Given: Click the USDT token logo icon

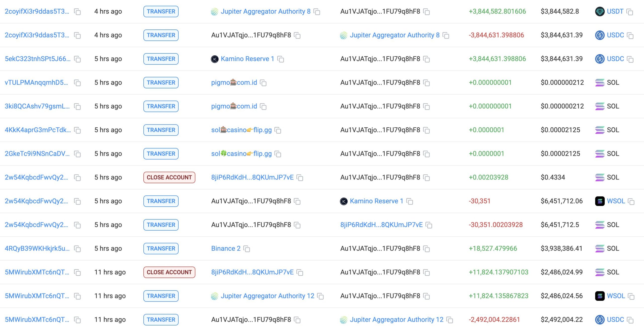Looking at the screenshot, I should pyautogui.click(x=600, y=12).
